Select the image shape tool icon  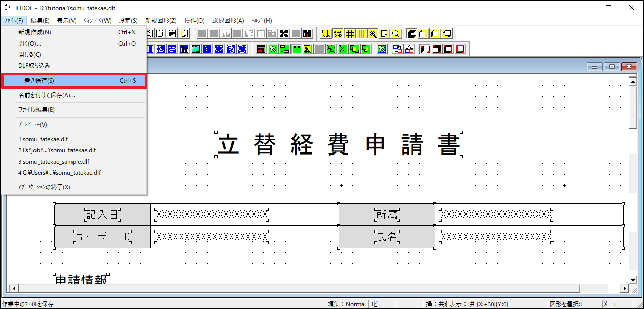(x=195, y=49)
